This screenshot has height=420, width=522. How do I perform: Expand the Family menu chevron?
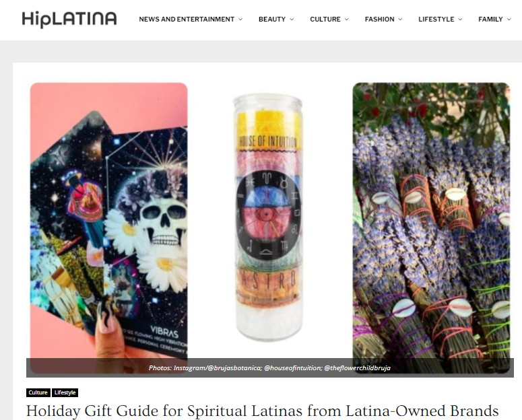coord(509,20)
